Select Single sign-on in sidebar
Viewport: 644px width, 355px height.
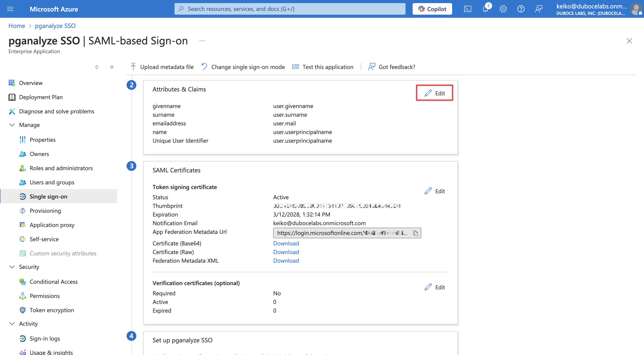point(58,196)
